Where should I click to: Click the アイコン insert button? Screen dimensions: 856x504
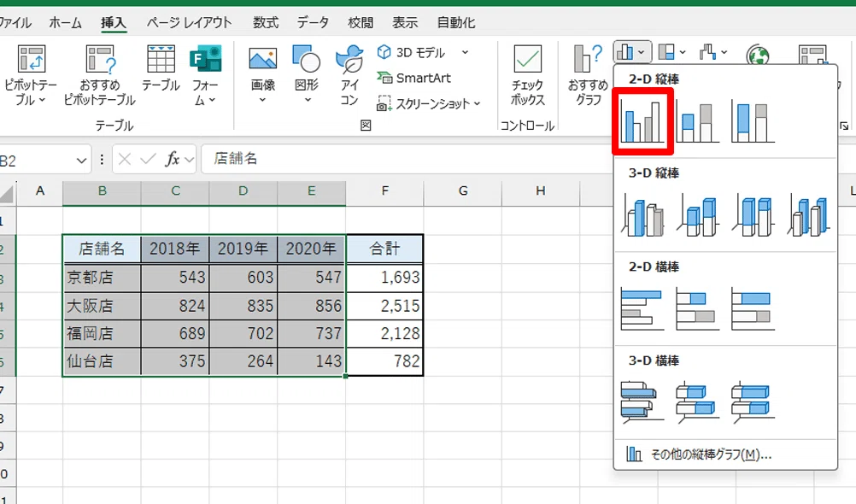pos(349,75)
